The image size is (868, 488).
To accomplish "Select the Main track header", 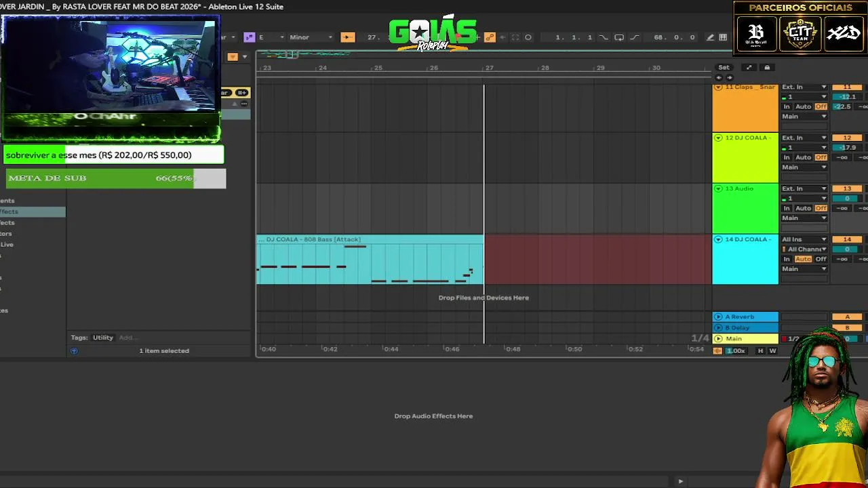I will tap(745, 338).
